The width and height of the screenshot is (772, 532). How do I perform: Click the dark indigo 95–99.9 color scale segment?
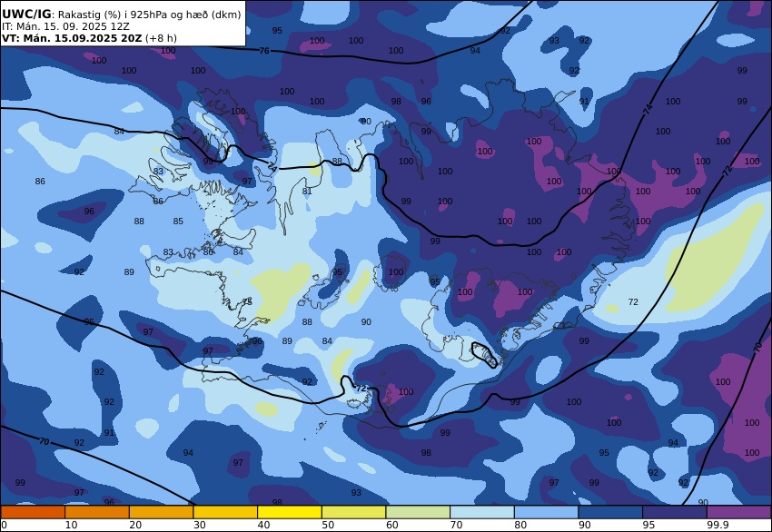tap(675, 512)
